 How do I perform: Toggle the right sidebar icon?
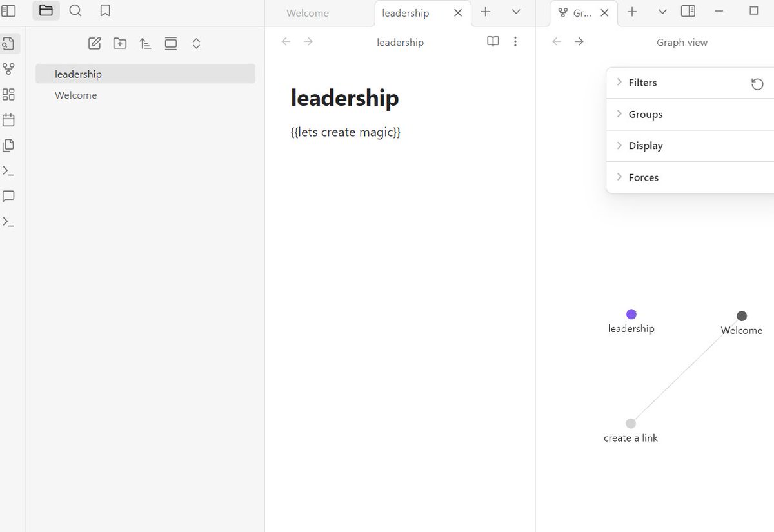[688, 11]
